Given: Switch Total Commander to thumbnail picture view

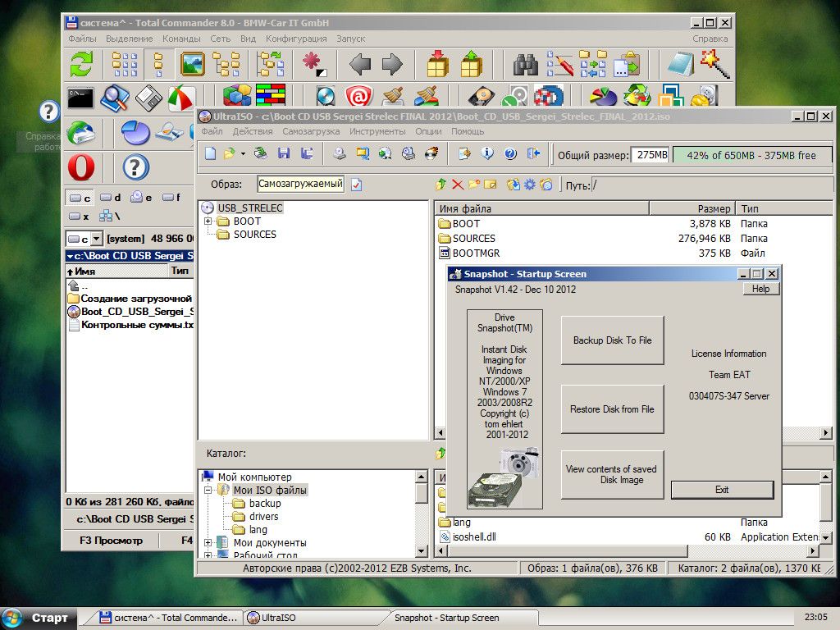Looking at the screenshot, I should point(192,64).
